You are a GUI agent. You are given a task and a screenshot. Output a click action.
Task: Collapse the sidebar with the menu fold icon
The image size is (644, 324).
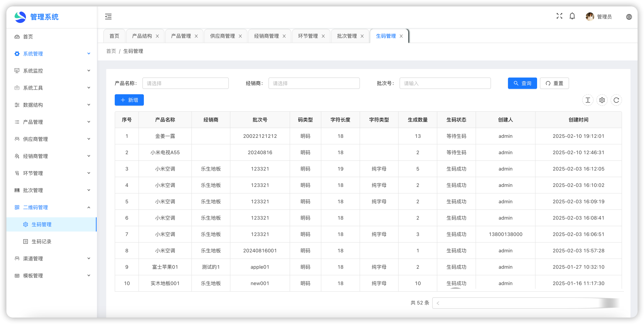108,17
